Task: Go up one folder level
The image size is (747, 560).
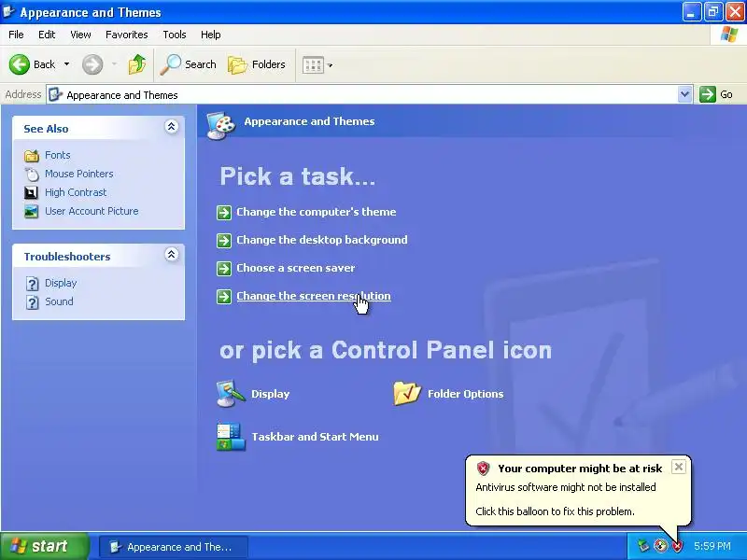Action: coord(137,64)
